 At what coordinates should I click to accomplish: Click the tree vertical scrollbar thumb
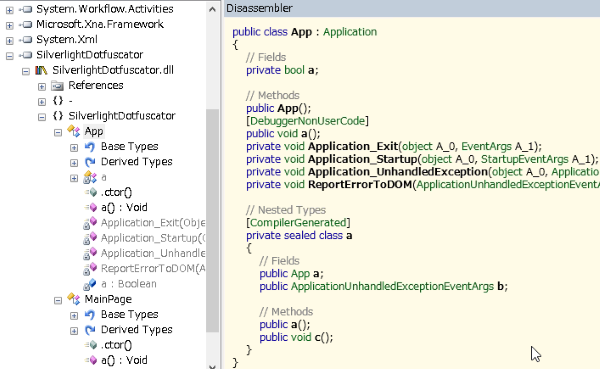click(x=212, y=220)
